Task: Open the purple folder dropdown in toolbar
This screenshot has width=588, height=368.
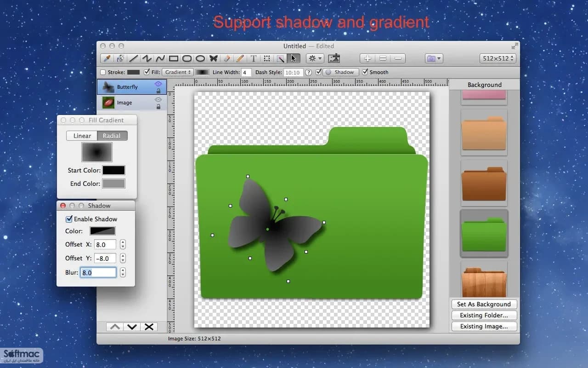Action: [x=434, y=58]
